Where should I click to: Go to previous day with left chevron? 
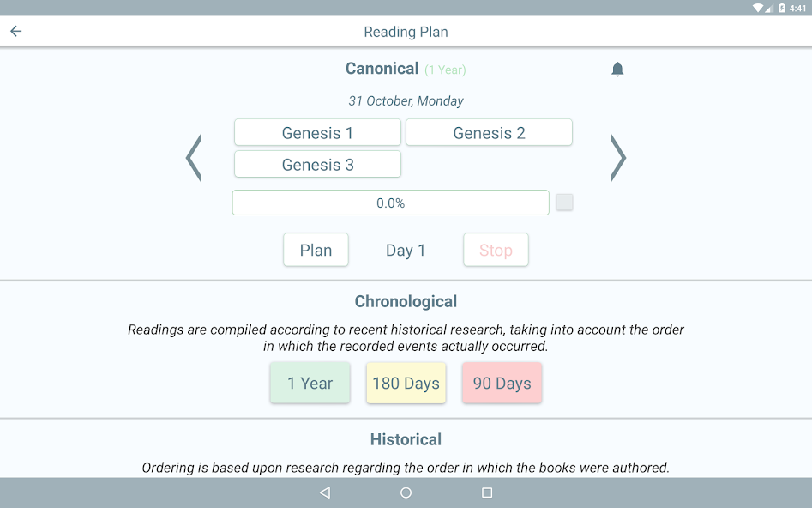tap(194, 158)
